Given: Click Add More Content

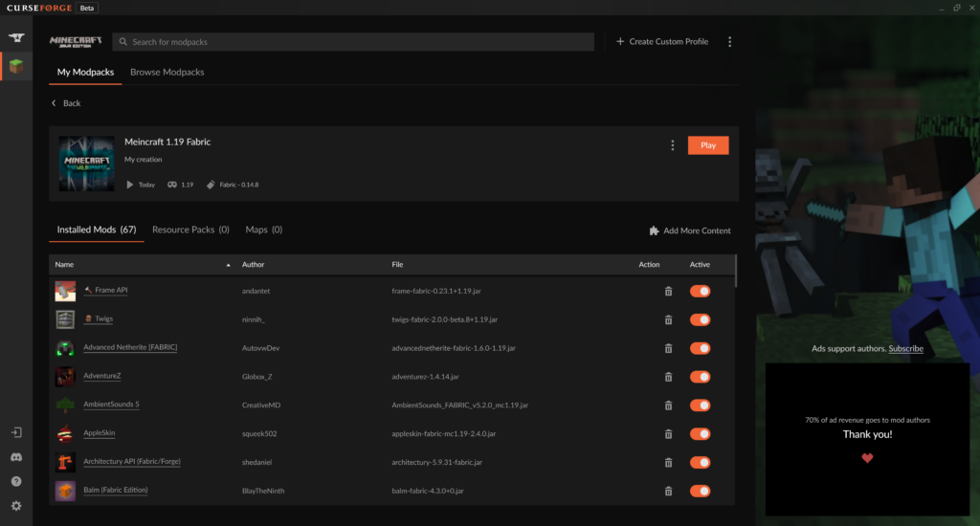Looking at the screenshot, I should pos(690,231).
